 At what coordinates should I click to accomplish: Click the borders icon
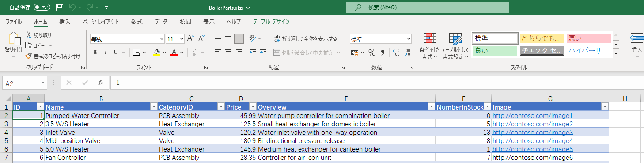click(136, 53)
